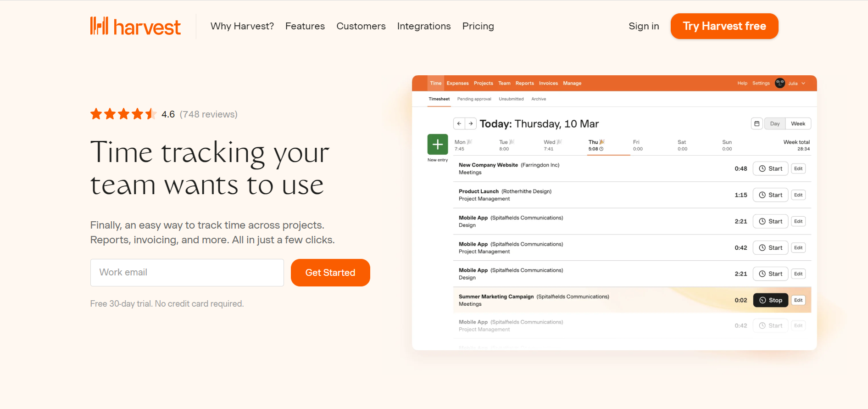Open the Reports tab
This screenshot has height=409, width=868.
[x=525, y=83]
